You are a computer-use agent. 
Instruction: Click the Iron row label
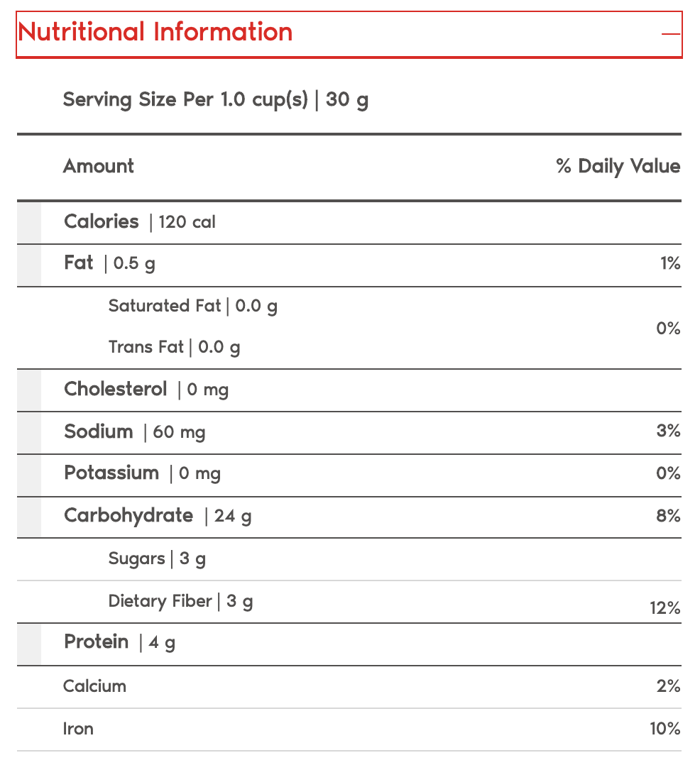tap(78, 729)
